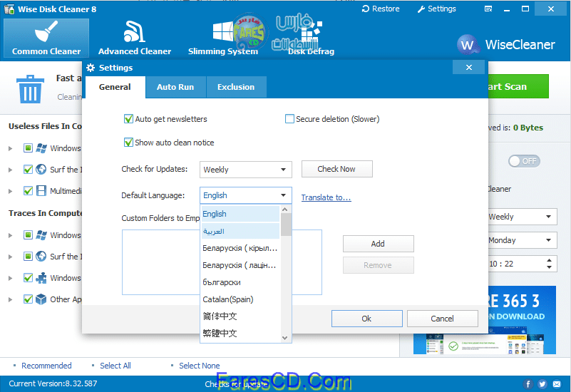This screenshot has width=571, height=392.
Task: Open the Slimming System tool
Action: 223,38
